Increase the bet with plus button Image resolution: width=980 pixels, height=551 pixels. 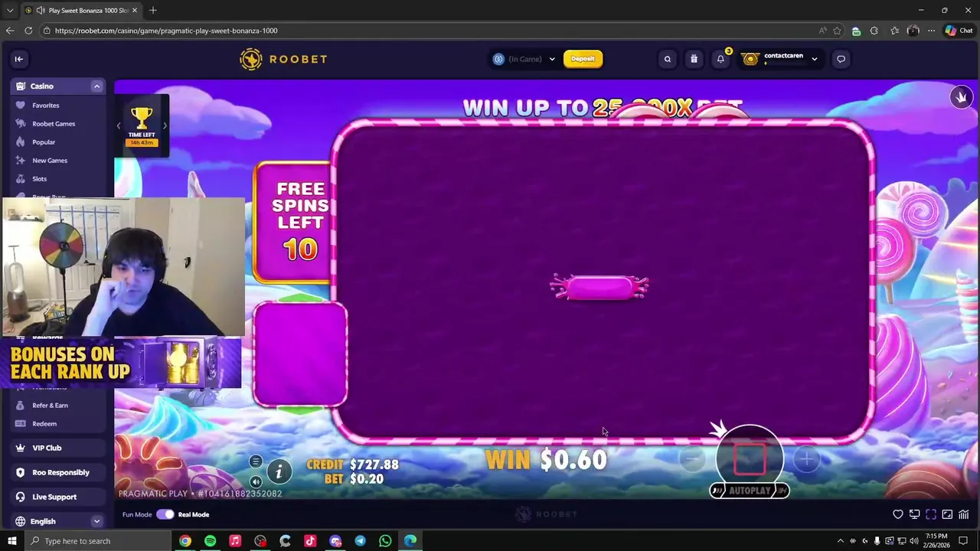tap(806, 459)
